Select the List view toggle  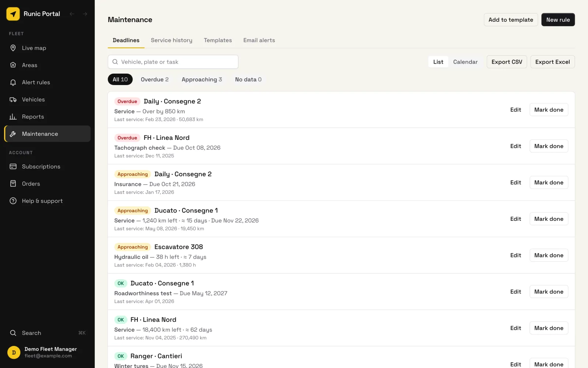coord(438,62)
